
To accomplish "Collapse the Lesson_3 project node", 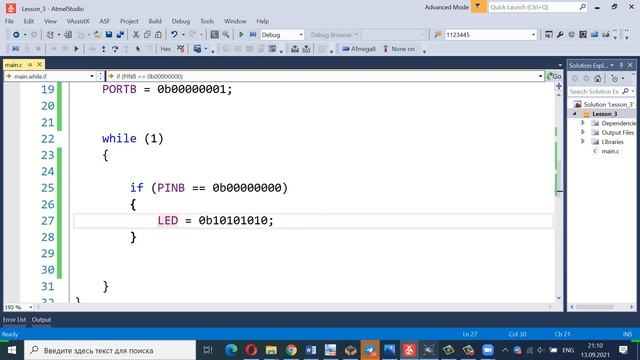I will pos(575,114).
